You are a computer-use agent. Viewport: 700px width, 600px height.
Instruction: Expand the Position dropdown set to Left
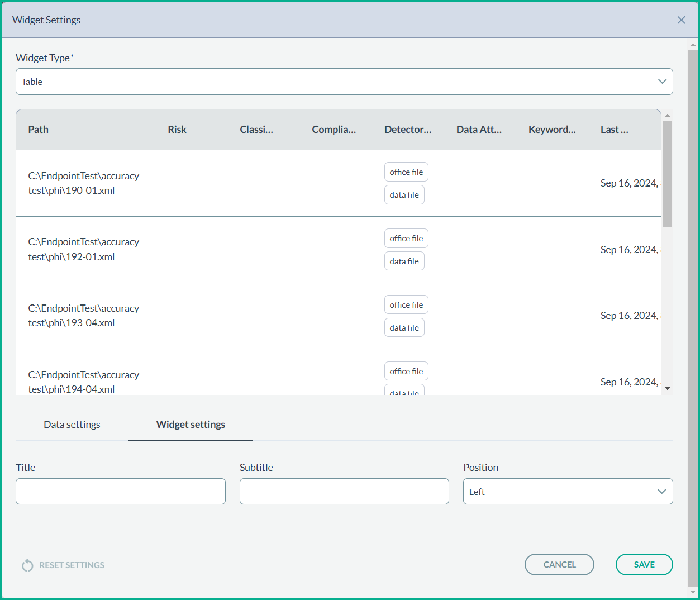(568, 492)
